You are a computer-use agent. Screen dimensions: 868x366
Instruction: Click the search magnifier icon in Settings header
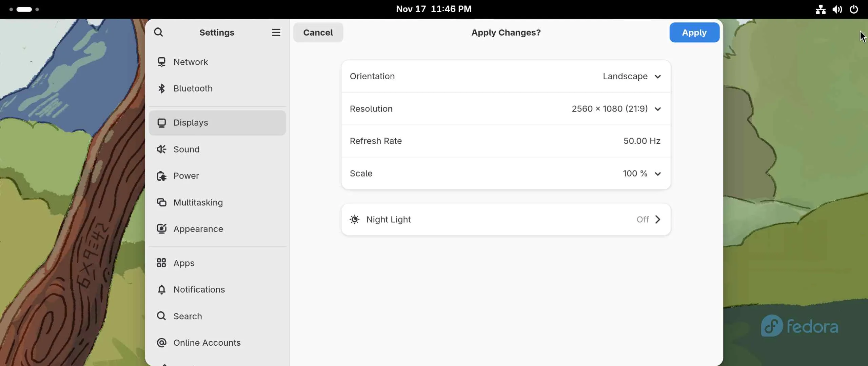[158, 33]
